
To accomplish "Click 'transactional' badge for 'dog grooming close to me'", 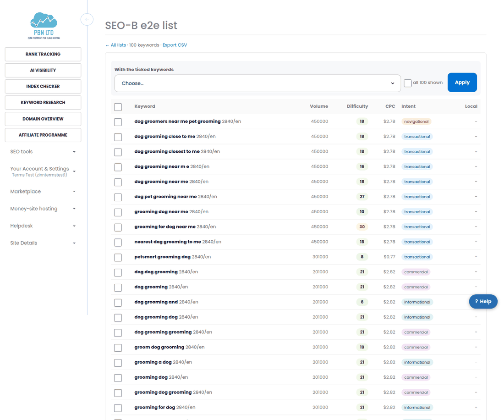I will 417,136.
